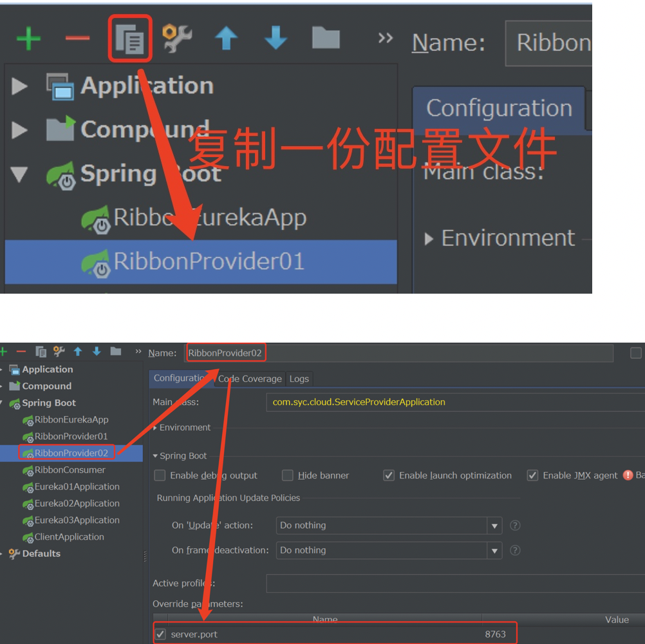Click the Create folder icon in the enlarged upper screenshot

326,38
